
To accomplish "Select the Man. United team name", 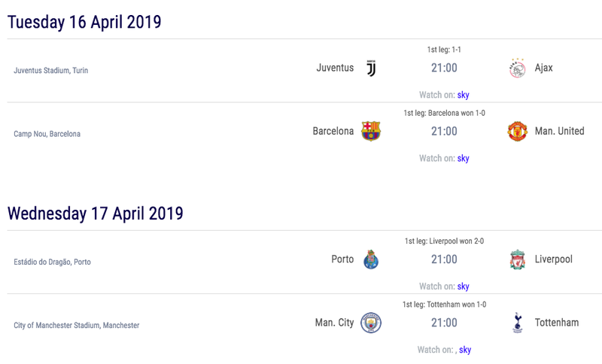I will [x=559, y=131].
